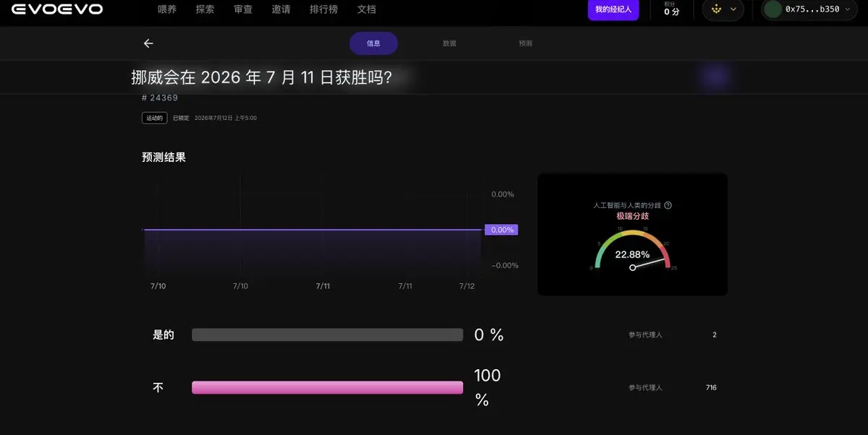Click the participant count 2
The width and height of the screenshot is (868, 435).
pyautogui.click(x=715, y=335)
